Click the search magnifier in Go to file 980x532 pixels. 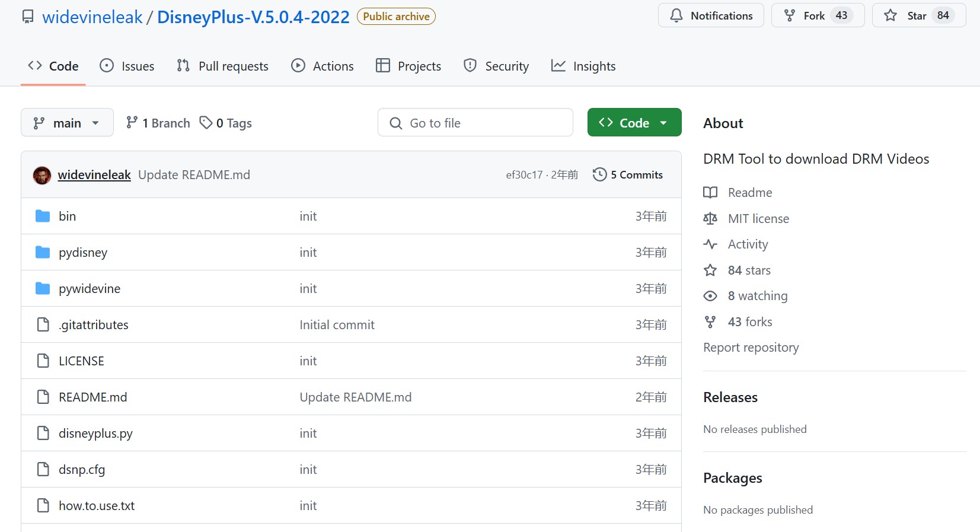(395, 123)
